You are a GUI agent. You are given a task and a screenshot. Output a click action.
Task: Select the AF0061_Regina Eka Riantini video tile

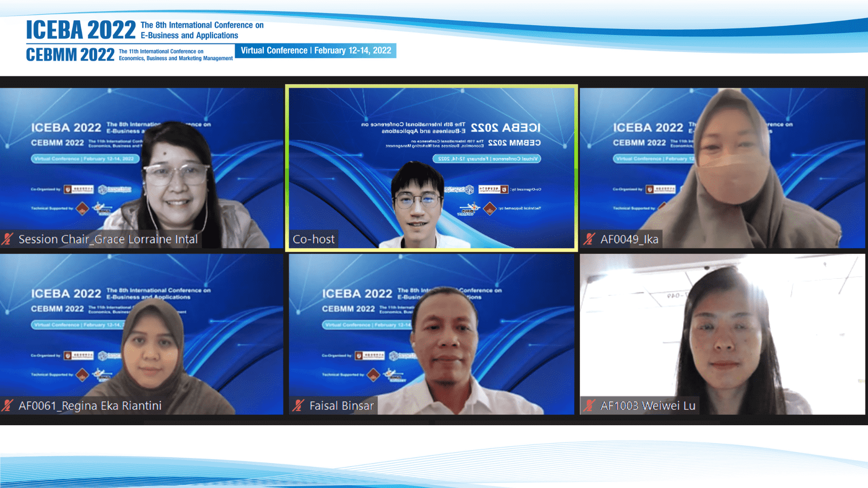(x=142, y=334)
